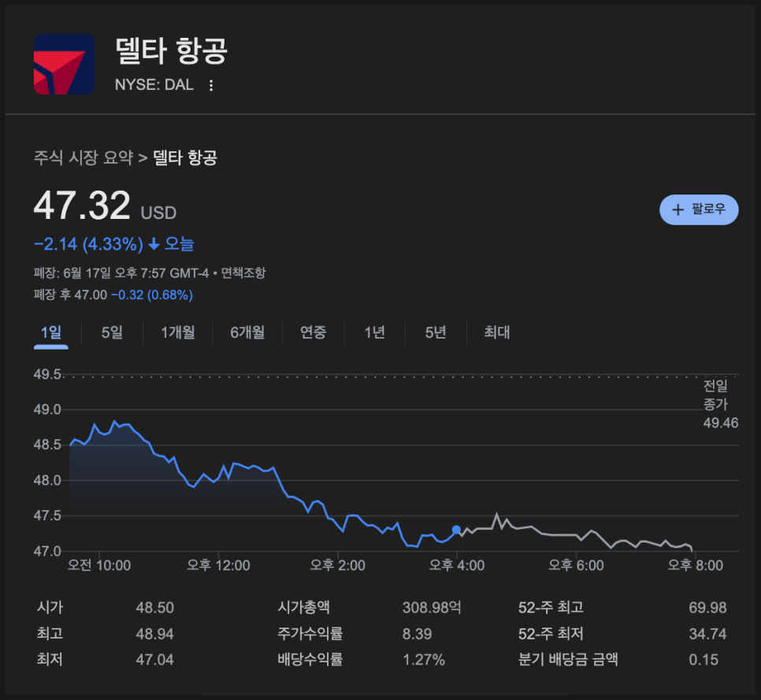Click the blue closing-price dot on chart
The width and height of the screenshot is (761, 700).
[456, 530]
